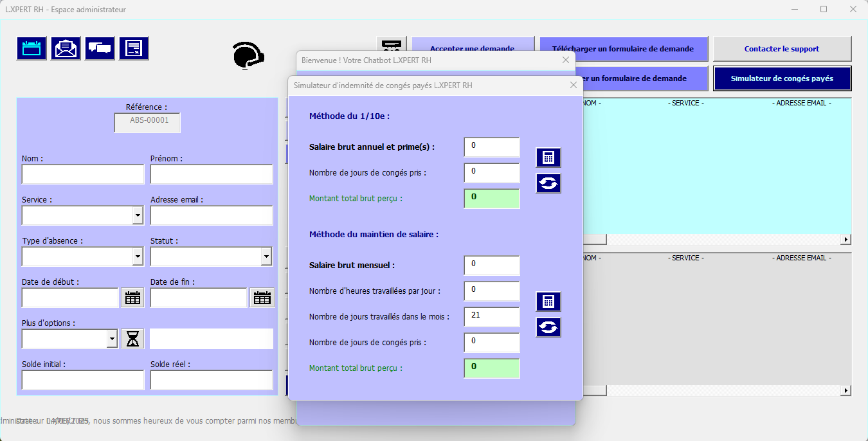
Task: Open the chat bubbles icon
Action: click(100, 48)
